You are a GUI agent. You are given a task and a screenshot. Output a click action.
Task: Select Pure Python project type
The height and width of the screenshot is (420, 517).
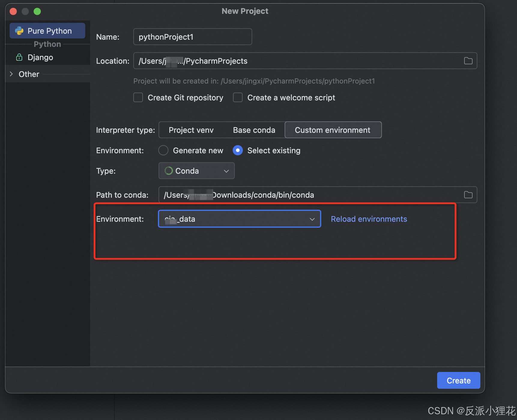click(47, 31)
